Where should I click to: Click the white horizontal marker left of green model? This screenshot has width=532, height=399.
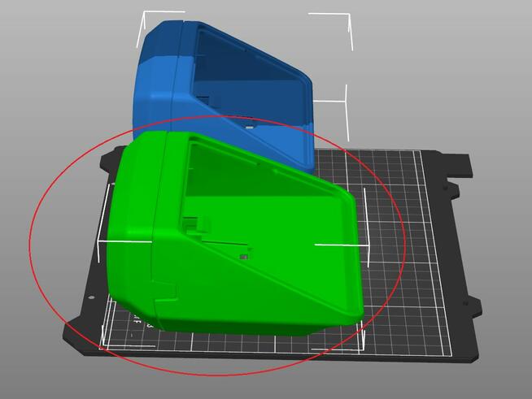pyautogui.click(x=124, y=241)
